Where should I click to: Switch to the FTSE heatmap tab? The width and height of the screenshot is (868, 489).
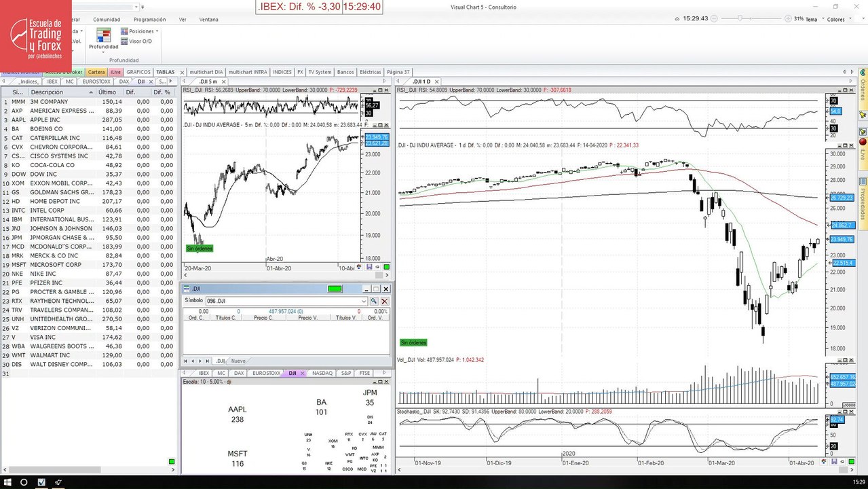[365, 373]
